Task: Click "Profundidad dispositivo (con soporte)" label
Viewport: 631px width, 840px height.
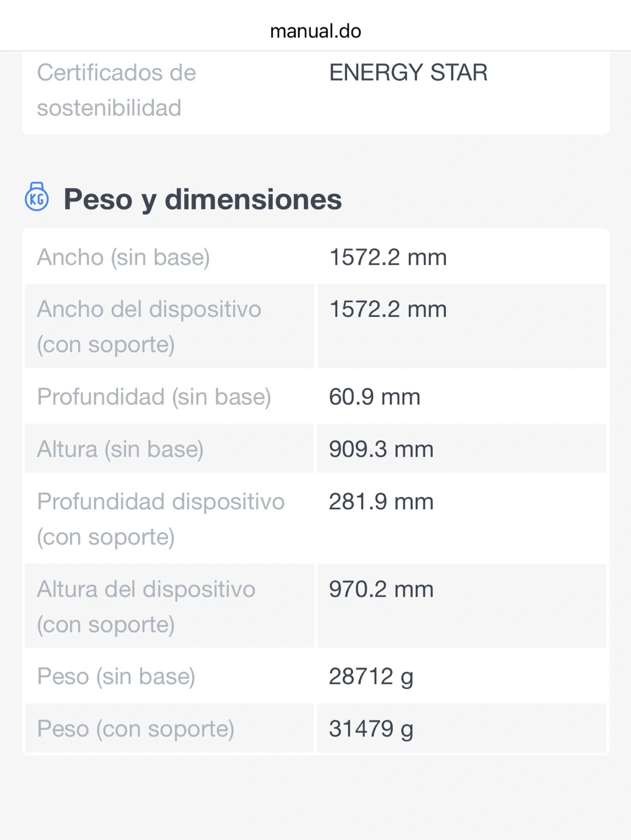Action: (160, 519)
